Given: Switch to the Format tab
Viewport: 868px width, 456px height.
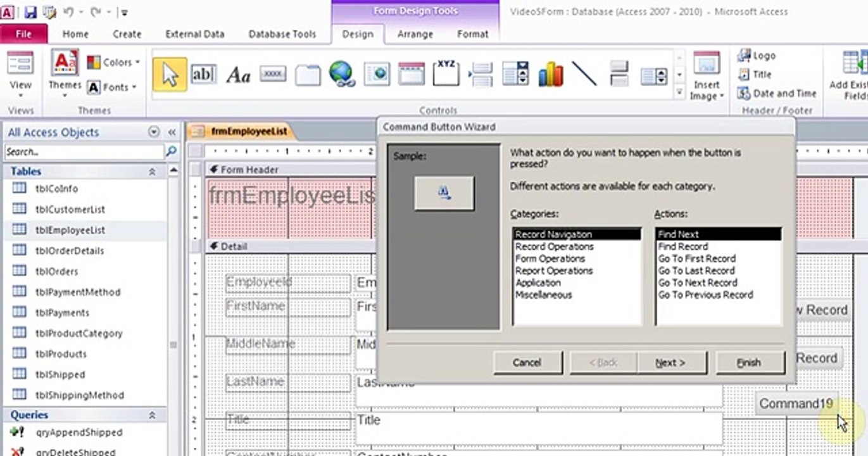Looking at the screenshot, I should click(472, 34).
